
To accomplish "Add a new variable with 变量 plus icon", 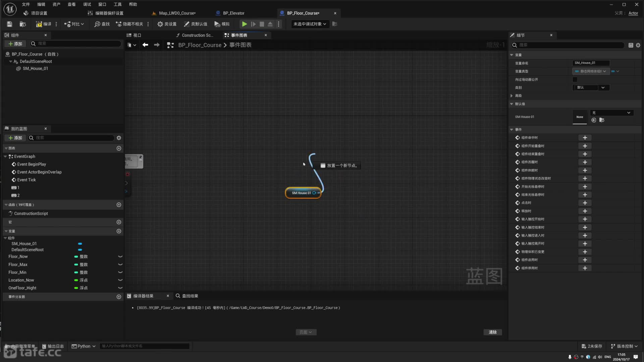I will point(119,231).
